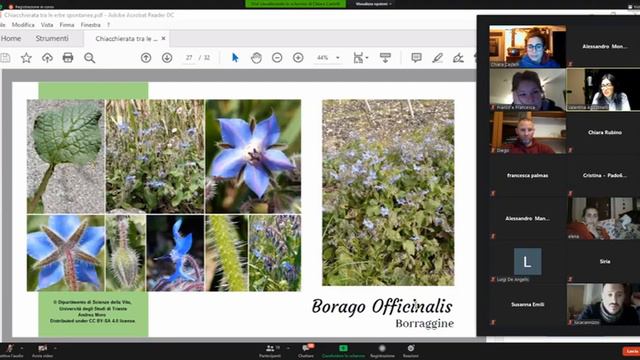
Task: Click the upload to cloud icon
Action: pos(47,58)
